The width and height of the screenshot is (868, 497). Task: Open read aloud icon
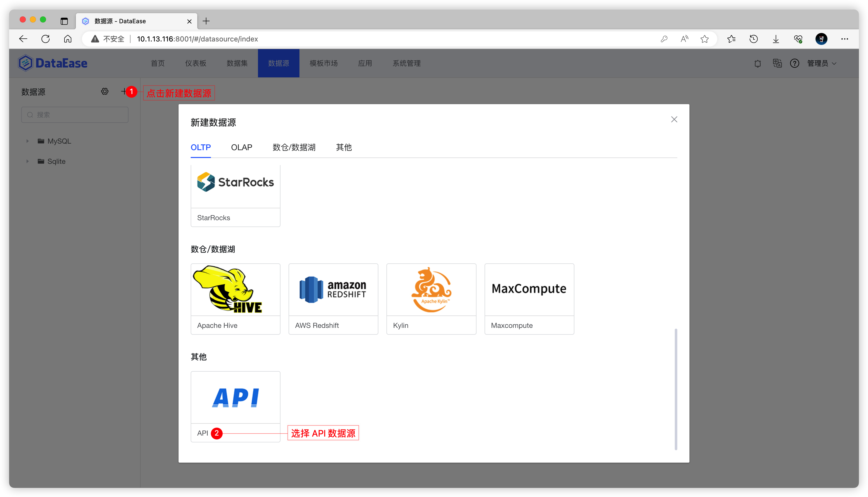coord(684,39)
